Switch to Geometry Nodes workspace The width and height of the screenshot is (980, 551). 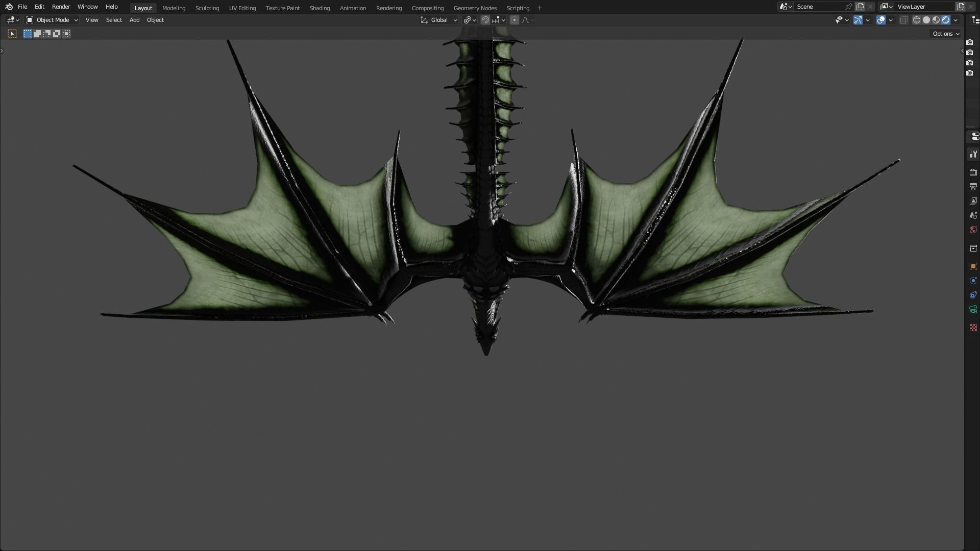pos(475,8)
